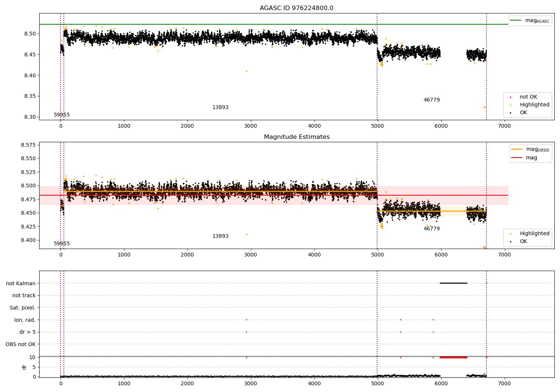Image resolution: width=560 pixels, height=392 pixels.
Task: Select the mag AGASC legend entry label
Action: [537, 21]
